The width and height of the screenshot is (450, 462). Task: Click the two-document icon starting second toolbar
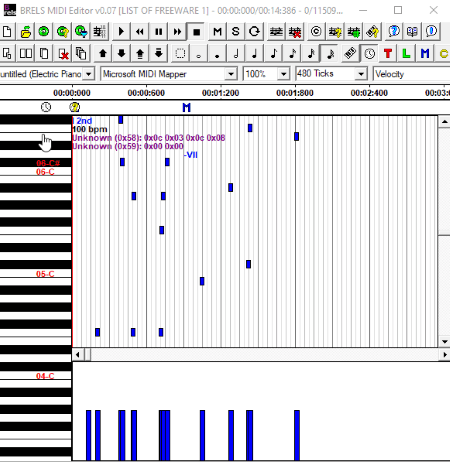(x=7, y=53)
